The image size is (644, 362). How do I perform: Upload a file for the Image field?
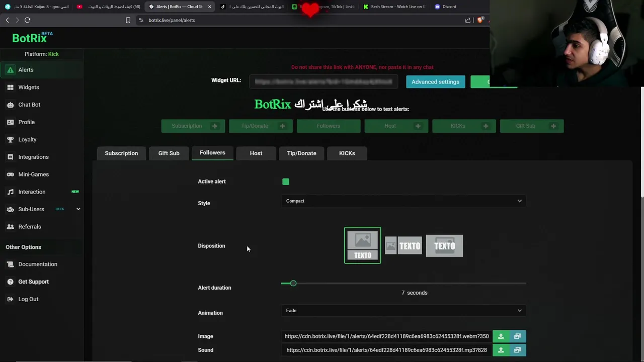coord(501,336)
